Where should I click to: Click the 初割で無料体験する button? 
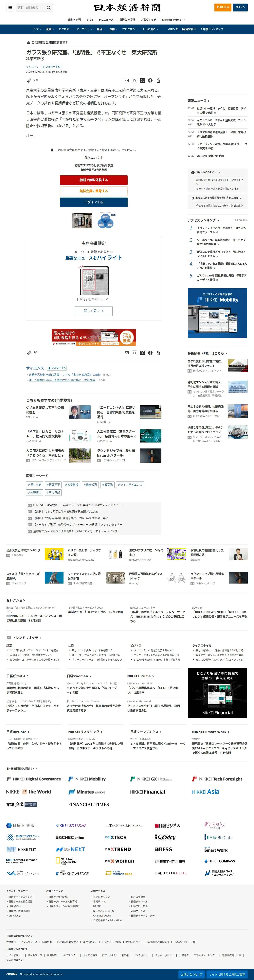click(94, 180)
